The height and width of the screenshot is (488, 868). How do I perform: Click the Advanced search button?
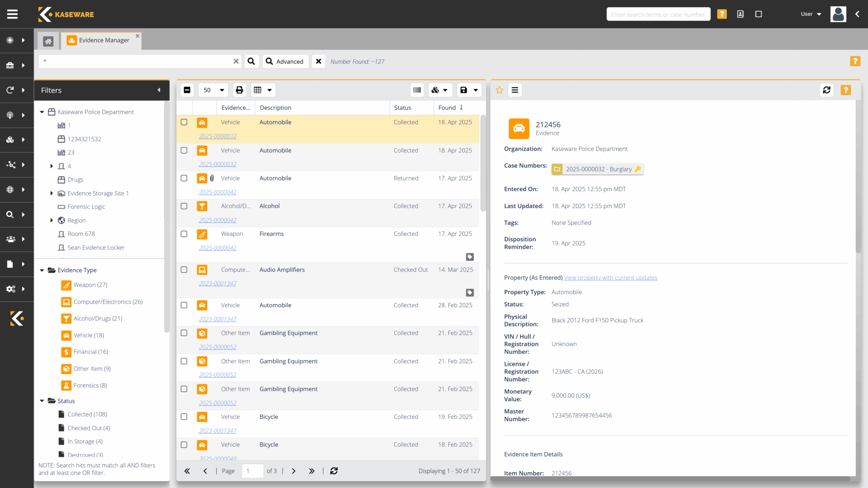285,61
